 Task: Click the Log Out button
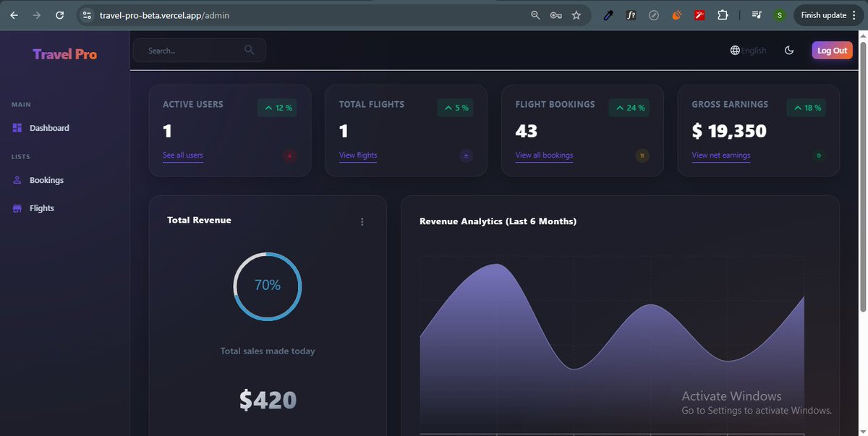pos(832,50)
